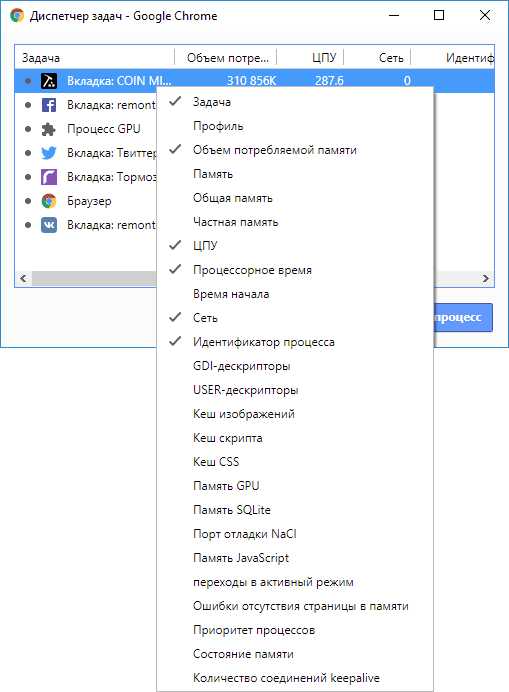Enable переходы в активный режим column
Image resolution: width=509 pixels, height=692 pixels.
(295, 582)
